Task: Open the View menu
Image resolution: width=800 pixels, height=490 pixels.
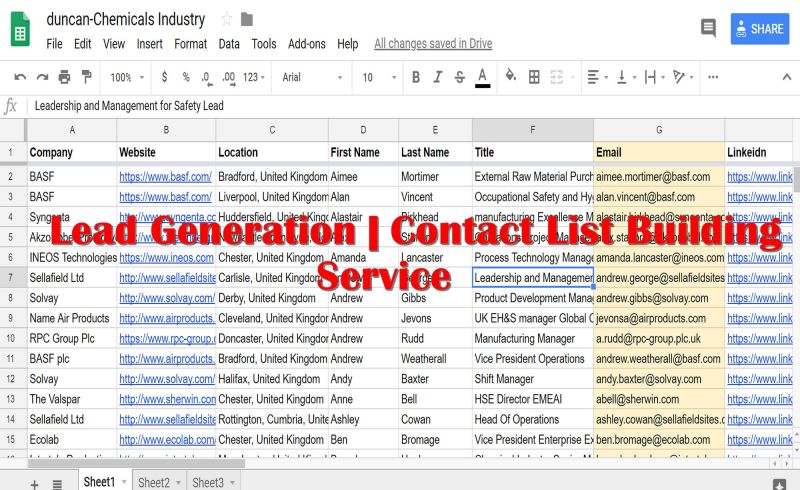Action: point(114,44)
